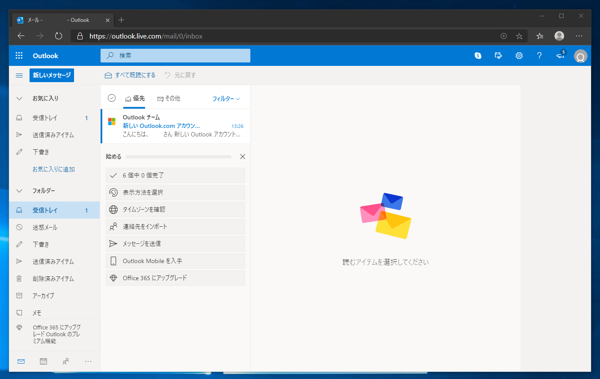Screen dimensions: 600x379
Task: Open the 表示方法を選択 checklist item
Action: point(175,192)
